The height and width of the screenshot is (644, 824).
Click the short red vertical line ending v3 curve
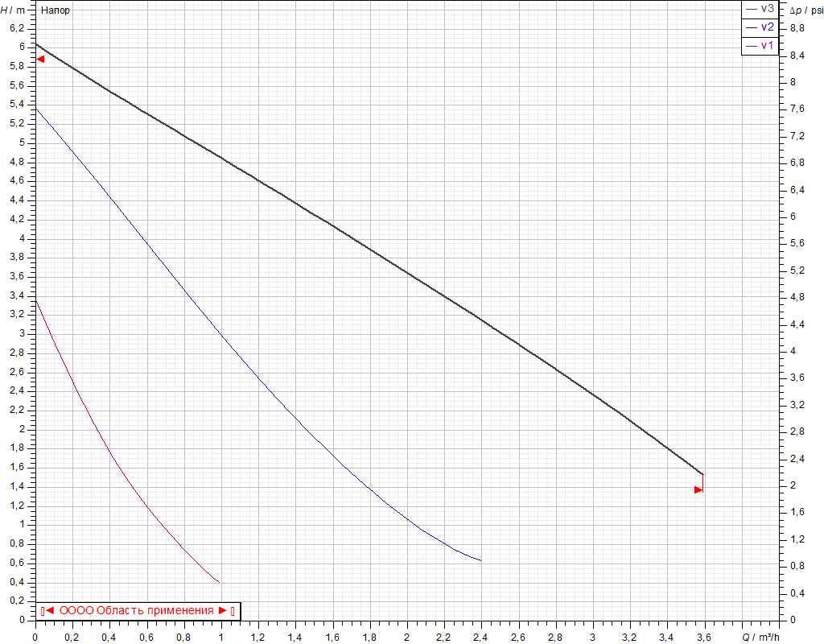(703, 481)
